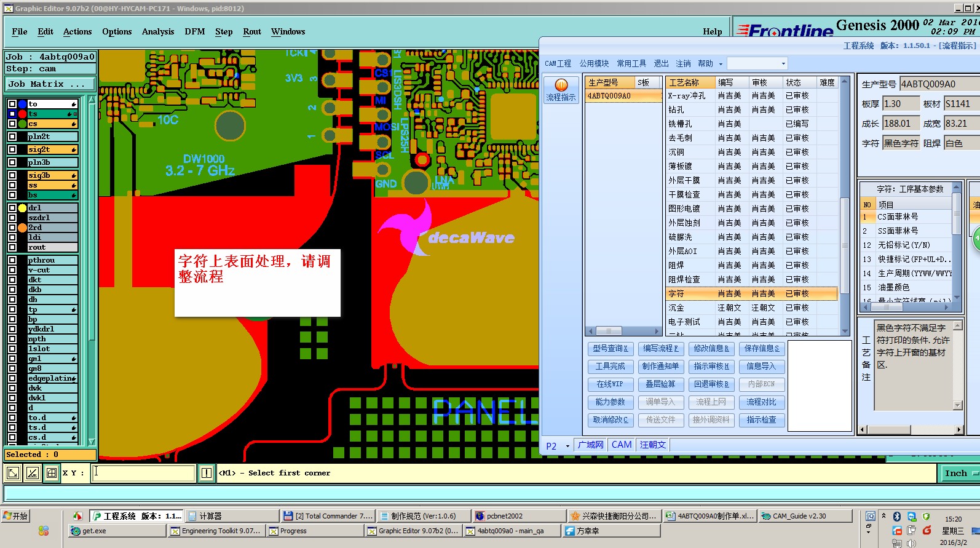Image resolution: width=980 pixels, height=548 pixels.
Task: Click the layer list scroll-up arrow
Action: click(92, 99)
